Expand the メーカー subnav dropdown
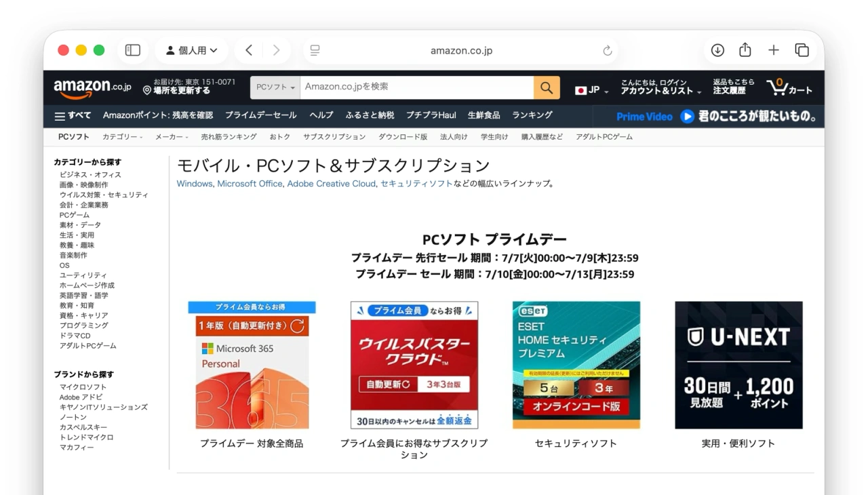 coord(172,137)
